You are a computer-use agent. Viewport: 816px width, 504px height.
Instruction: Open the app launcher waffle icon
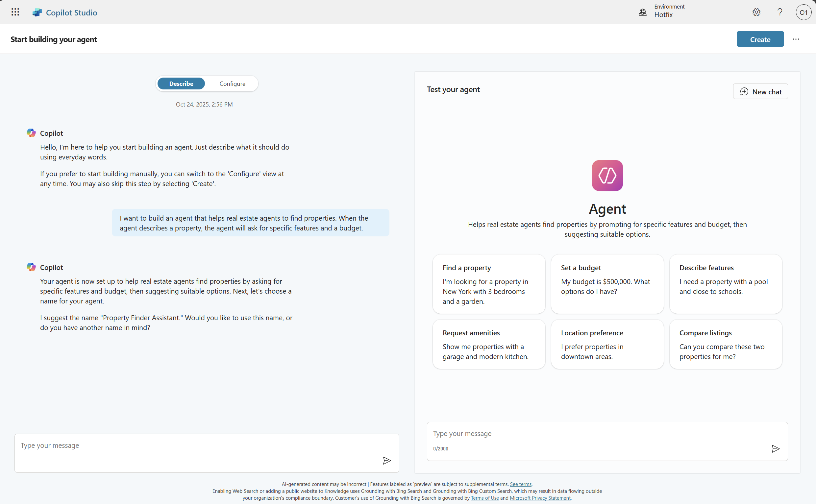click(x=15, y=12)
